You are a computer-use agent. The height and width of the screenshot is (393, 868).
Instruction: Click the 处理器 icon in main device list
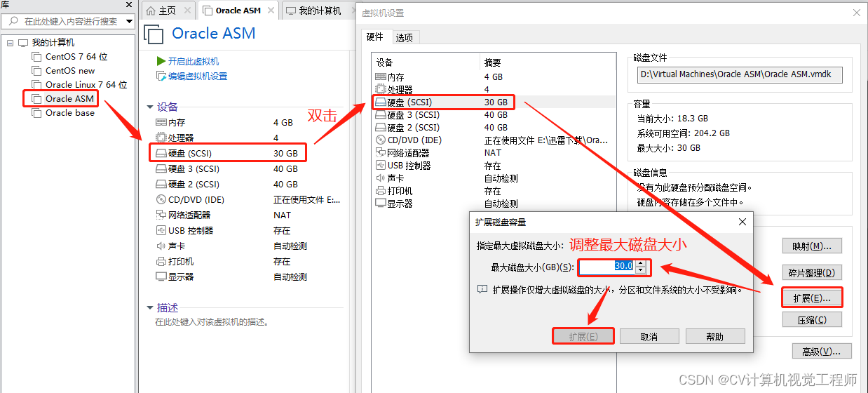[161, 138]
